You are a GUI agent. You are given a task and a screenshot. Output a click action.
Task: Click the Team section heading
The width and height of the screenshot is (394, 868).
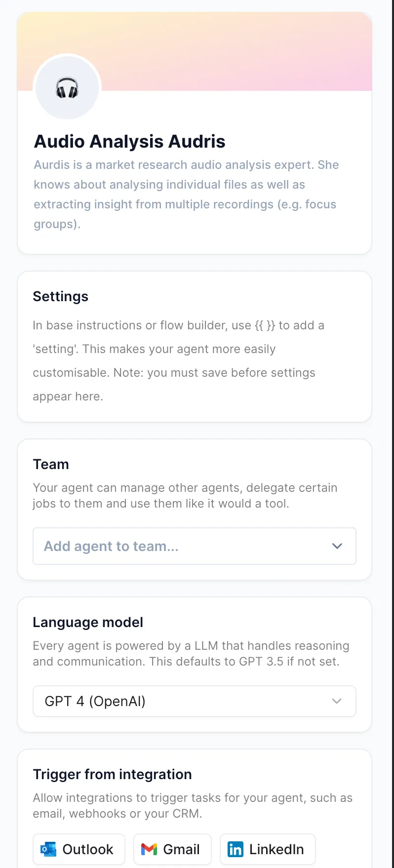(51, 464)
